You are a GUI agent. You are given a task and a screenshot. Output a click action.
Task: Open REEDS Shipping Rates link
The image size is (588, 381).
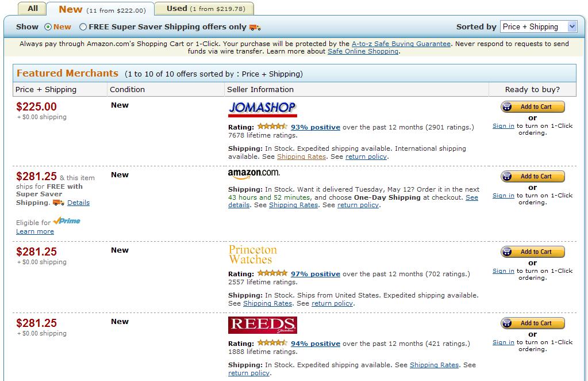pyautogui.click(x=434, y=365)
